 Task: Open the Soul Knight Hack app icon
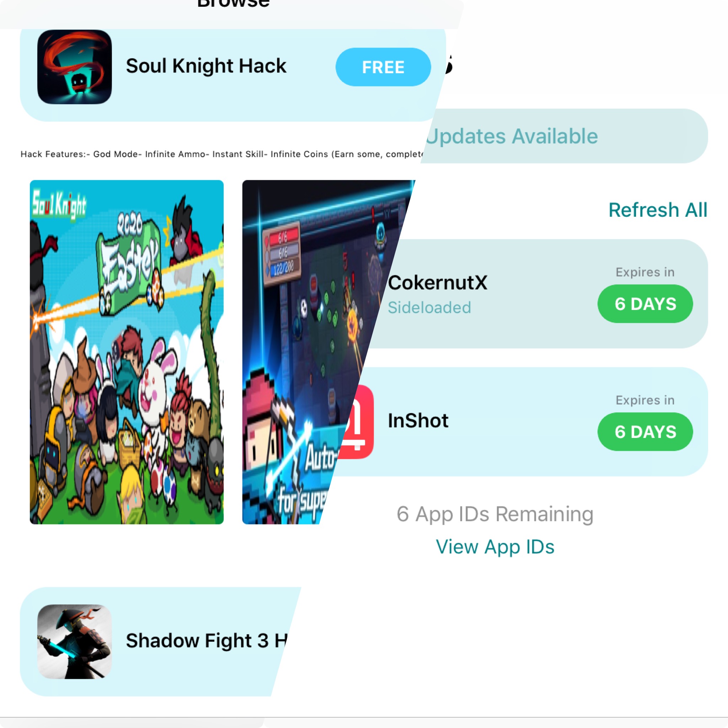(74, 67)
